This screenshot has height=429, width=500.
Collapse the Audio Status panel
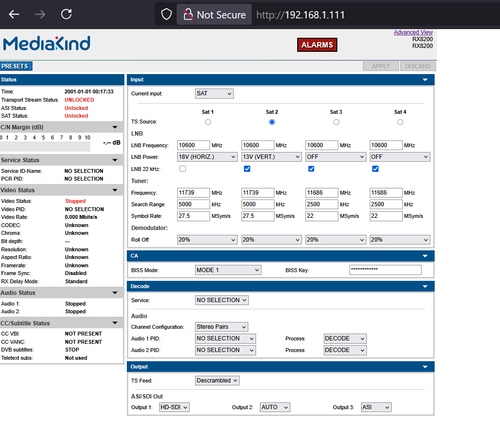[x=115, y=293]
